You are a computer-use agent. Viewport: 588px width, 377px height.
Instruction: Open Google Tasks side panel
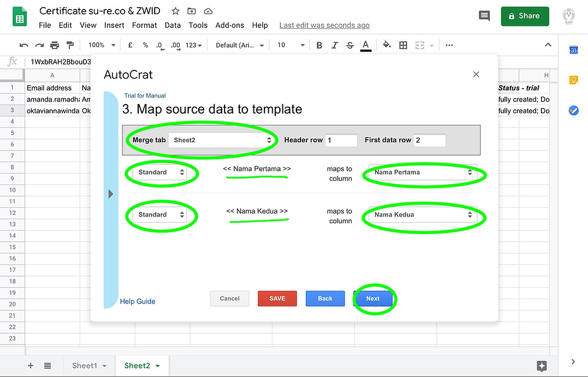(x=573, y=110)
